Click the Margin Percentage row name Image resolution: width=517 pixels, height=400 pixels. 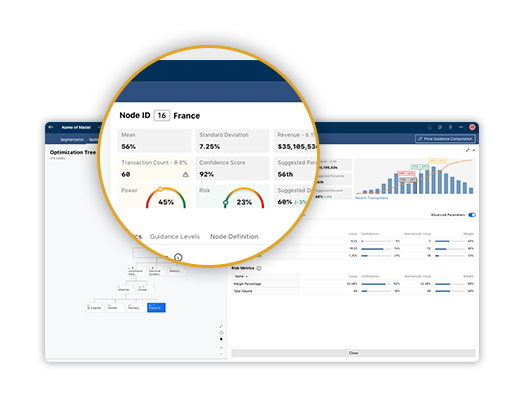click(247, 284)
